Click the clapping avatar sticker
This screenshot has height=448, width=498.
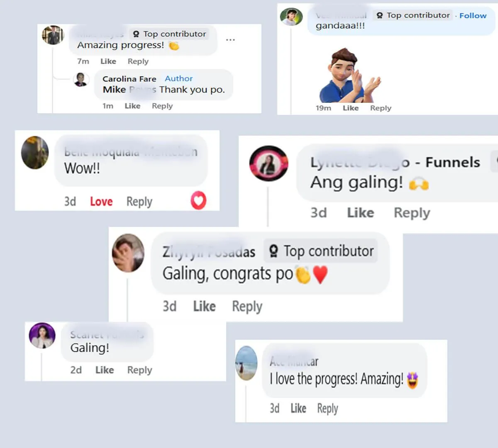[x=349, y=75]
